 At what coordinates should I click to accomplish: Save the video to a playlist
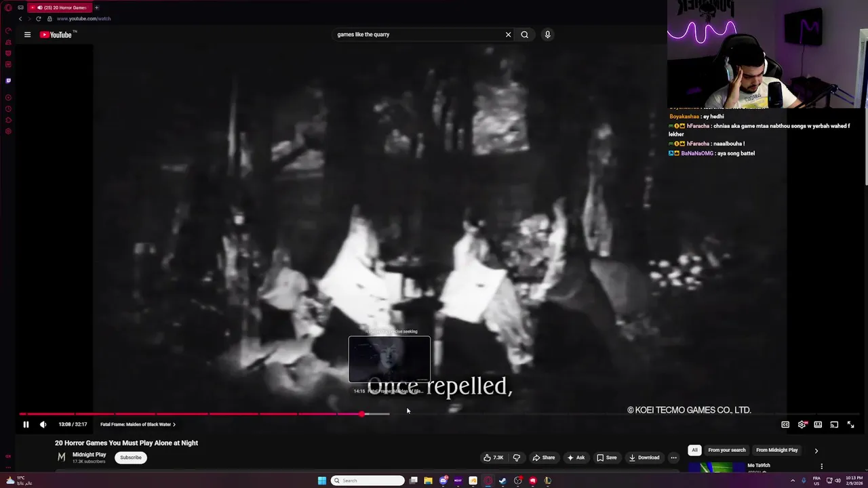[607, 457]
